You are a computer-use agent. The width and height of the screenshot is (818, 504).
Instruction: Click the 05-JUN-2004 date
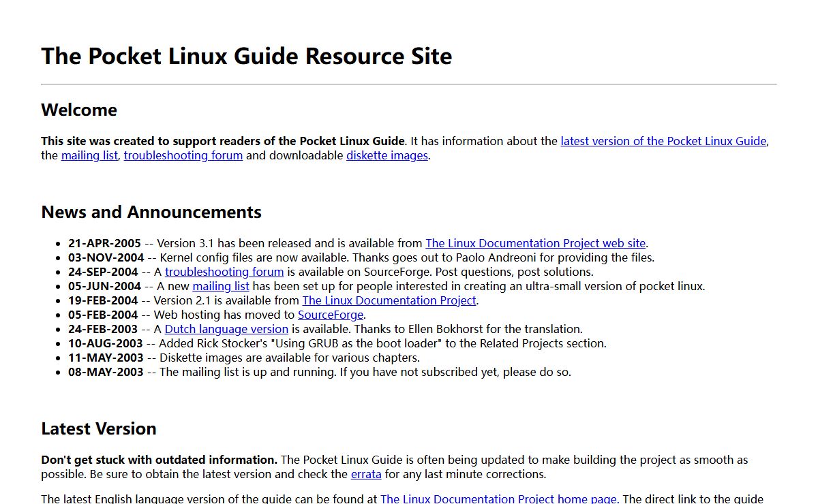(x=104, y=286)
